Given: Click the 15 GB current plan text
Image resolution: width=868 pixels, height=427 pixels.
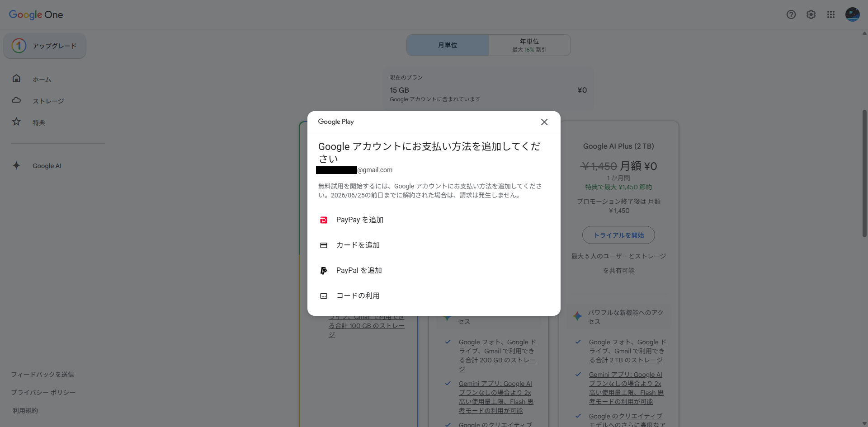Looking at the screenshot, I should [x=399, y=90].
